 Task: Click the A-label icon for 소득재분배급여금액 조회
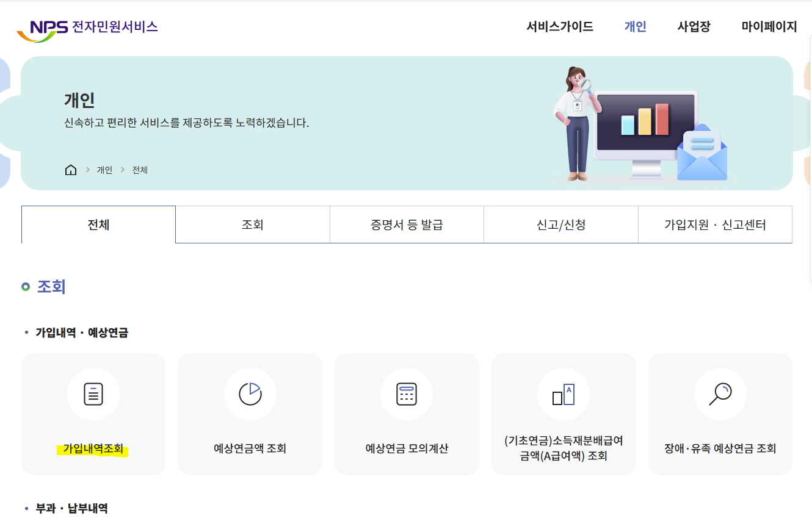564,394
